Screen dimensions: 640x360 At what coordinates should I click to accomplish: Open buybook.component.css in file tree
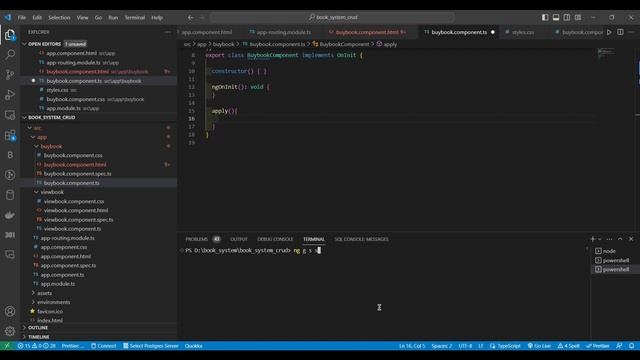[73, 156]
